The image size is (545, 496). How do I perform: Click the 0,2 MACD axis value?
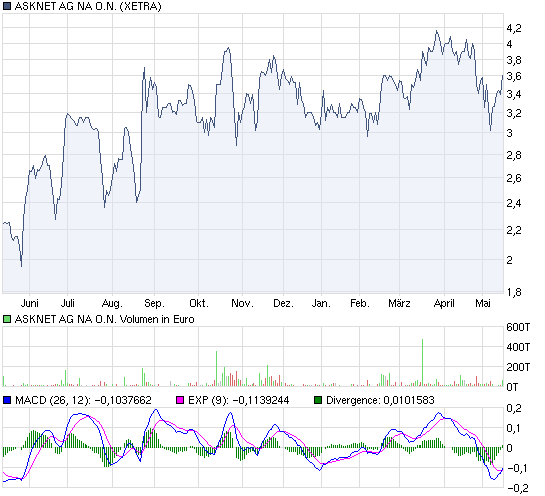coord(514,408)
